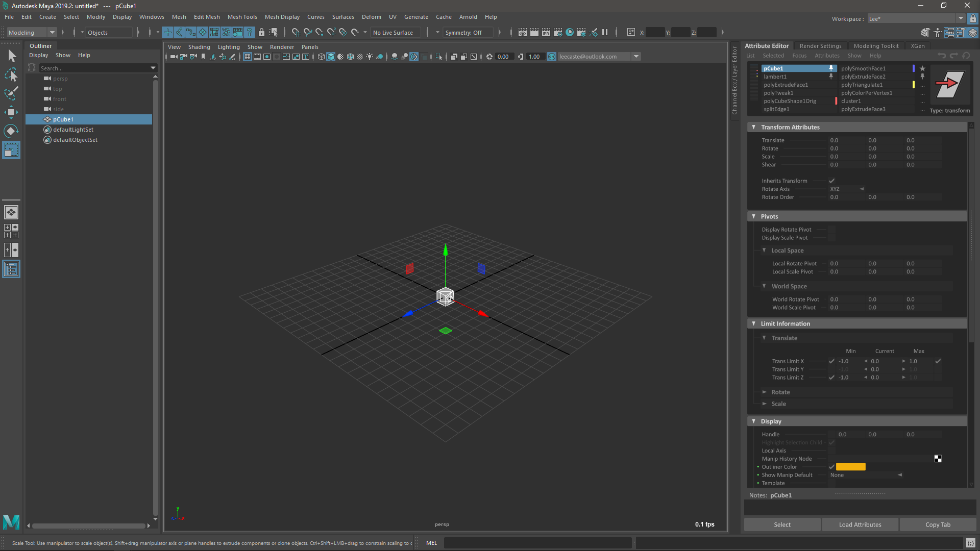Select the Deform menu item

(x=371, y=17)
